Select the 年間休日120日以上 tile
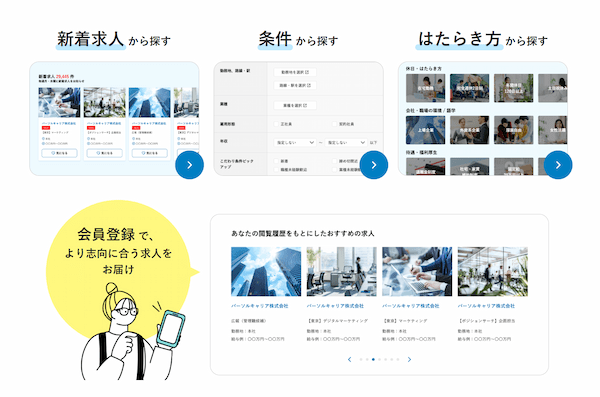The image size is (600, 397). (x=514, y=88)
